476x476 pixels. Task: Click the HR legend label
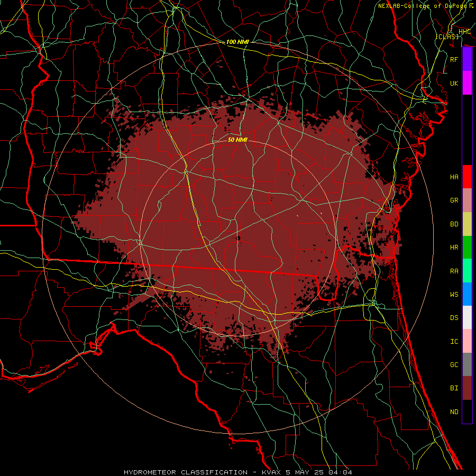(454, 248)
